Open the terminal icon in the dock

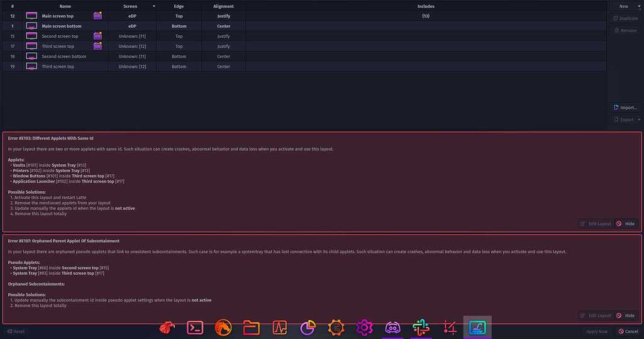pos(195,327)
